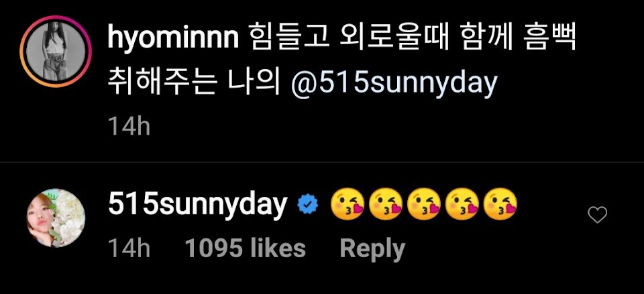Select the last kissing-face emoji in the comment

[500, 204]
